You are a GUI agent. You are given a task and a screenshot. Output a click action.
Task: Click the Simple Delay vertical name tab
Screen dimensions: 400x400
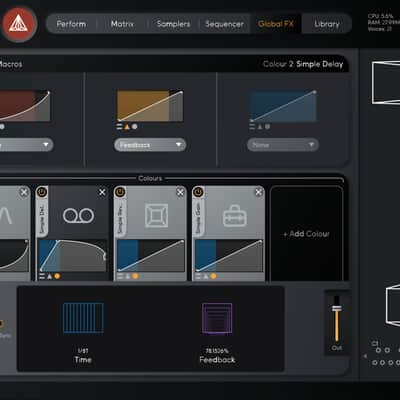point(42,217)
